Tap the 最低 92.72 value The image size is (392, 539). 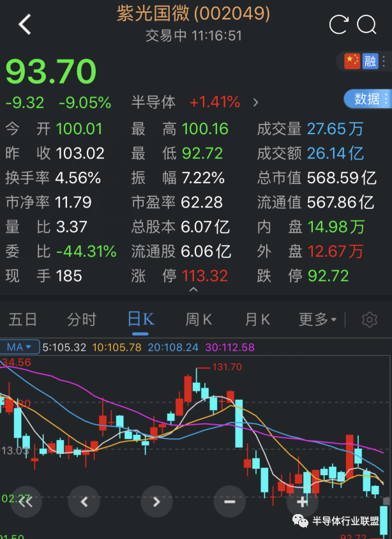[202, 153]
